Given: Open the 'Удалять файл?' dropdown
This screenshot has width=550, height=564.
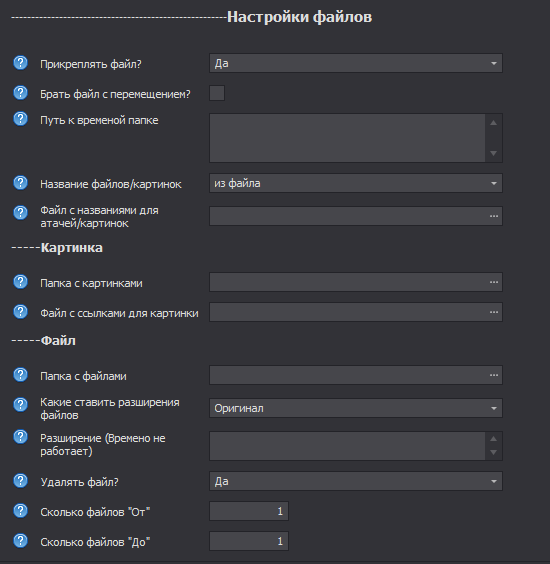Looking at the screenshot, I should pos(356,481).
